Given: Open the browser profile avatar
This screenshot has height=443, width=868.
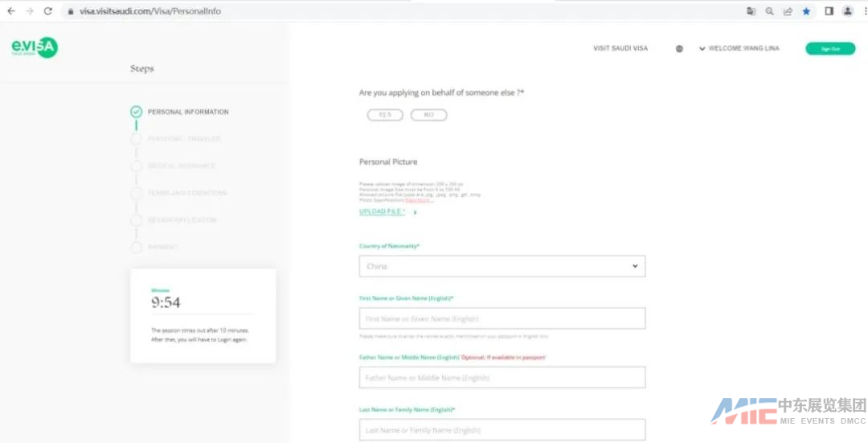Looking at the screenshot, I should [847, 11].
